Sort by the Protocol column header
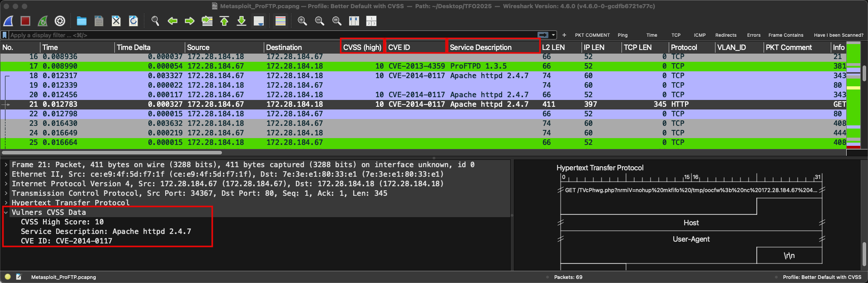The width and height of the screenshot is (868, 283). 692,47
